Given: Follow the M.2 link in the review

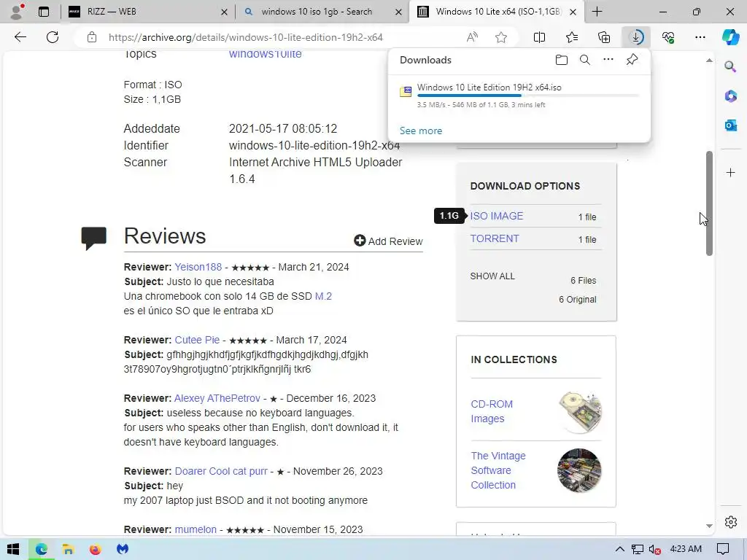Looking at the screenshot, I should 323,296.
